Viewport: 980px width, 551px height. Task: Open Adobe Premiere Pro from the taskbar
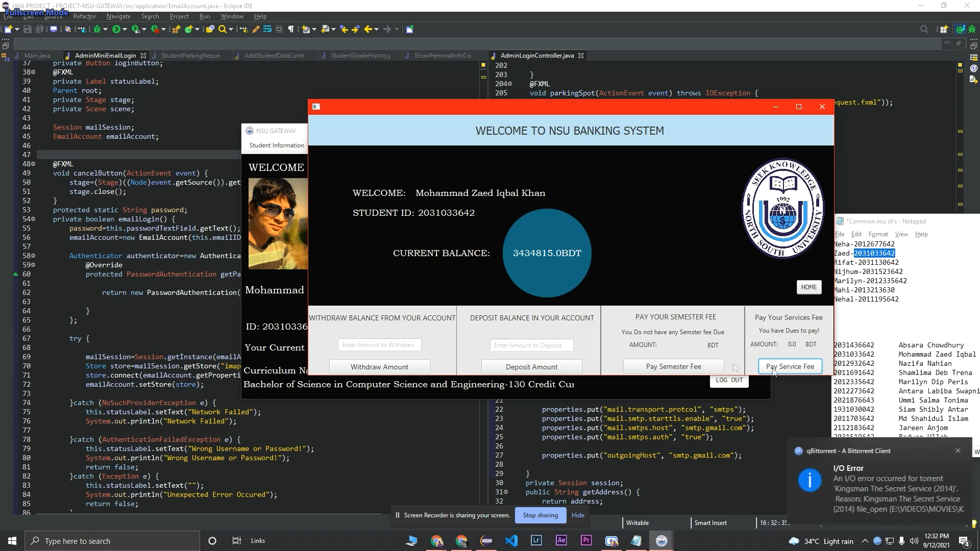586,541
